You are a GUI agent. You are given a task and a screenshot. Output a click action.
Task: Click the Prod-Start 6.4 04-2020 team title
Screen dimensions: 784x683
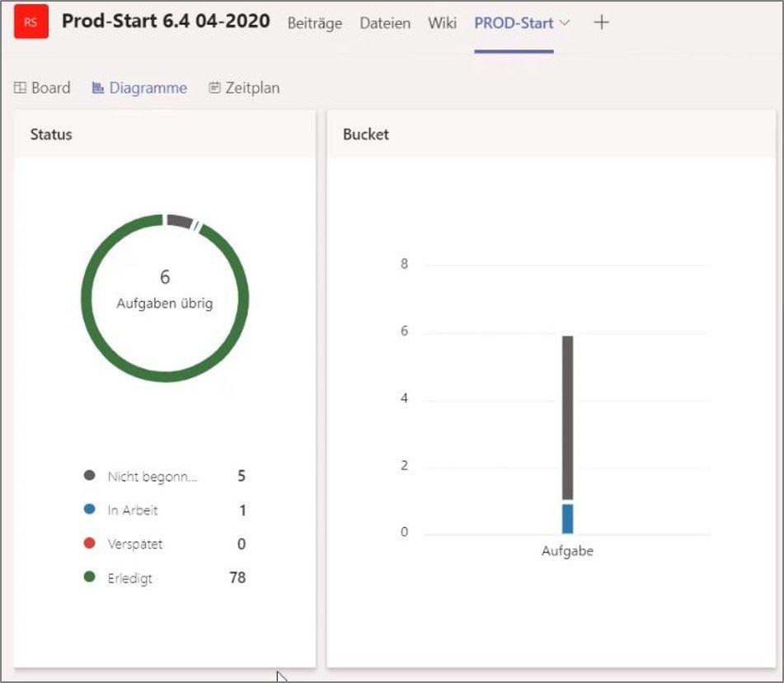click(166, 21)
